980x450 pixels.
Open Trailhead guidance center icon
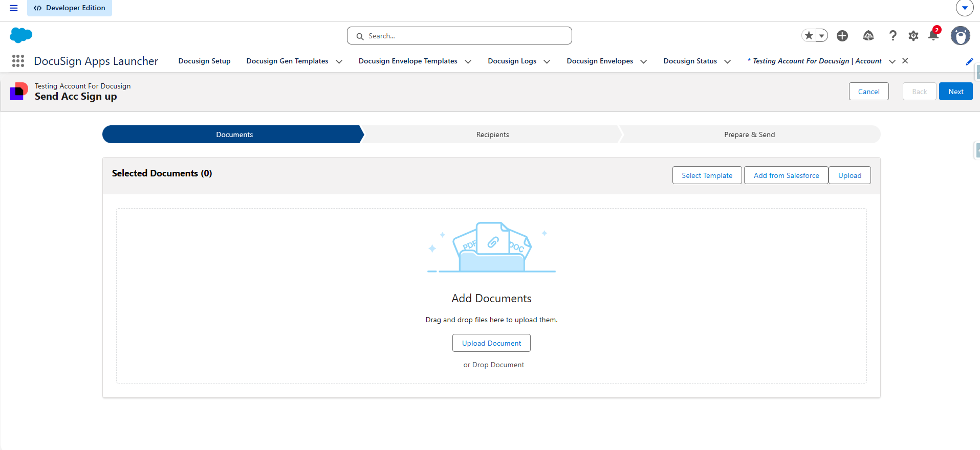868,35
